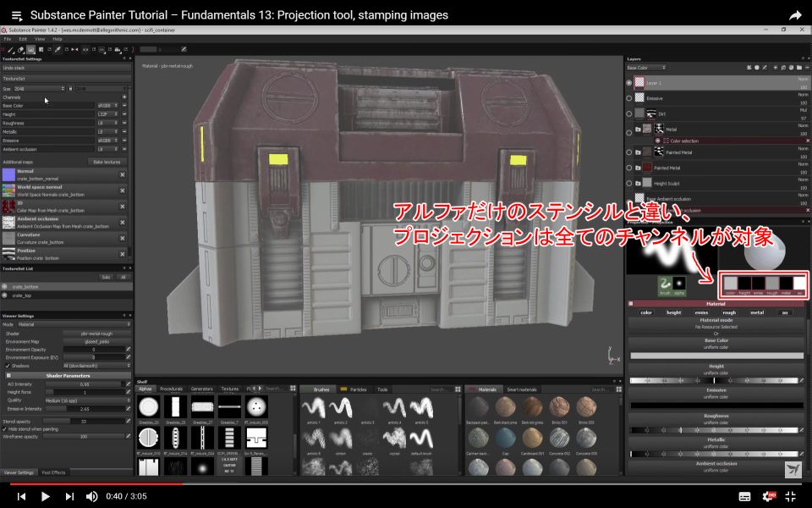
Task: Add a folder in the Layers panel
Action: point(799,68)
